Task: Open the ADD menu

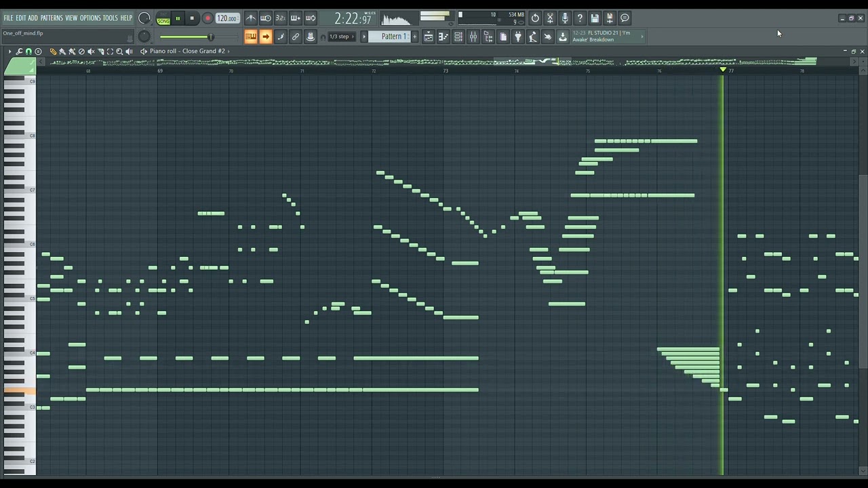Action: coord(33,18)
